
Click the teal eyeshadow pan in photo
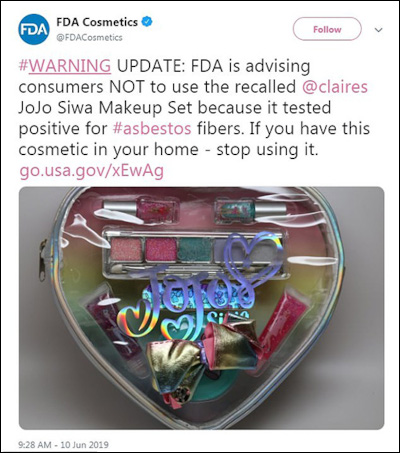(x=195, y=249)
